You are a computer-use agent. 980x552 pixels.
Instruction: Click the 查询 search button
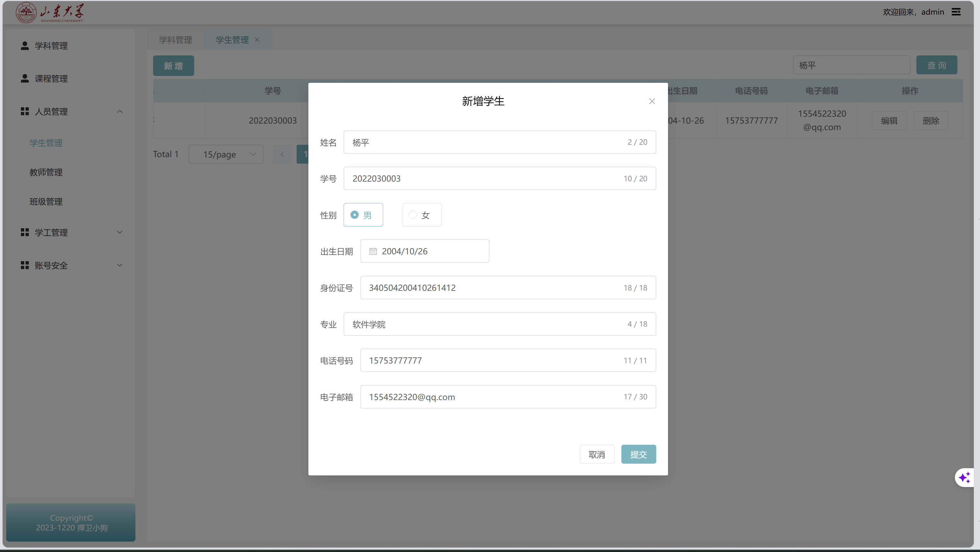[x=937, y=65]
